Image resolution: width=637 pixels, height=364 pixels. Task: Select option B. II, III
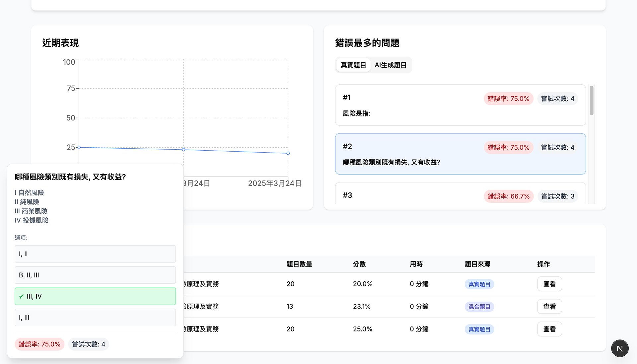coord(95,275)
